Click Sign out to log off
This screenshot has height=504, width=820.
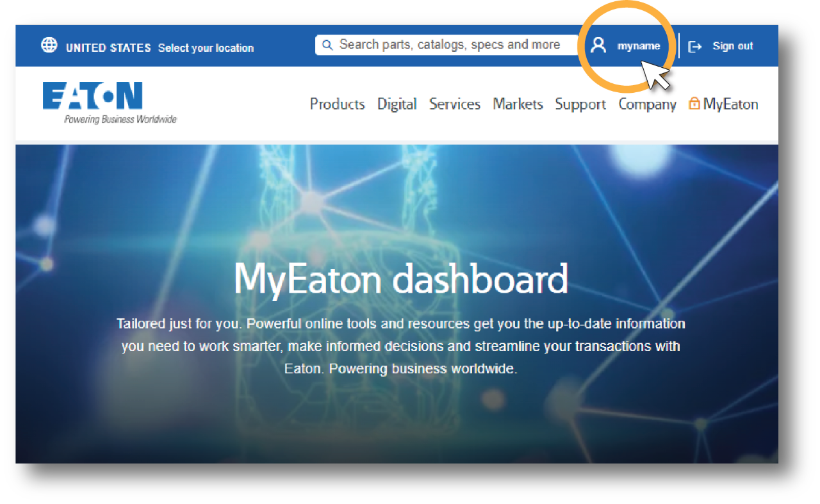pos(732,45)
